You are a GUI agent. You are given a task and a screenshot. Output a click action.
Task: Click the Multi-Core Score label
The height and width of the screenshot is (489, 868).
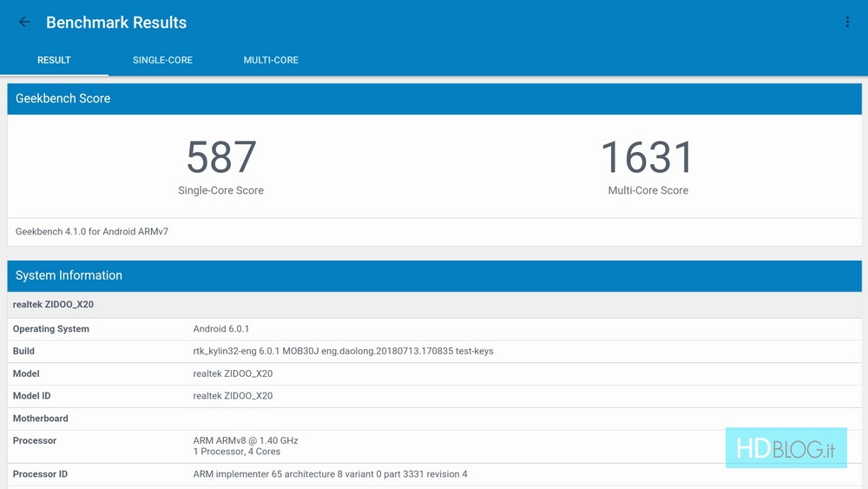(x=648, y=190)
